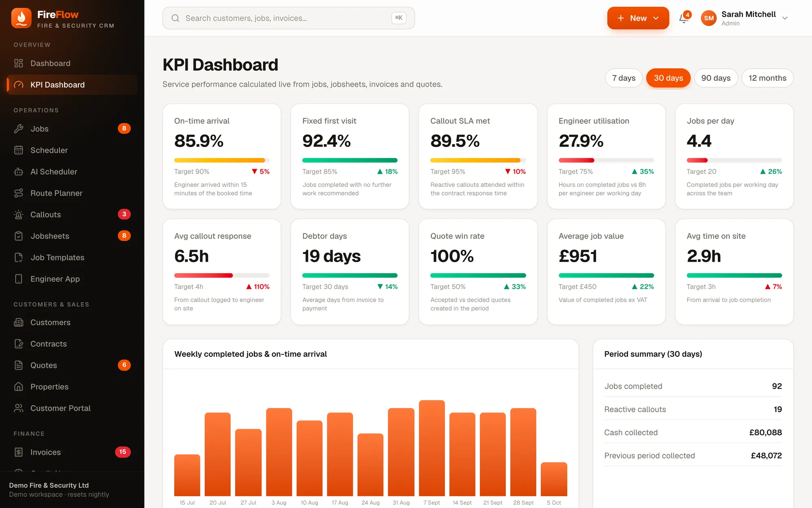Select the 90 days period filter
Screen dimensions: 812x508
pyautogui.click(x=716, y=78)
